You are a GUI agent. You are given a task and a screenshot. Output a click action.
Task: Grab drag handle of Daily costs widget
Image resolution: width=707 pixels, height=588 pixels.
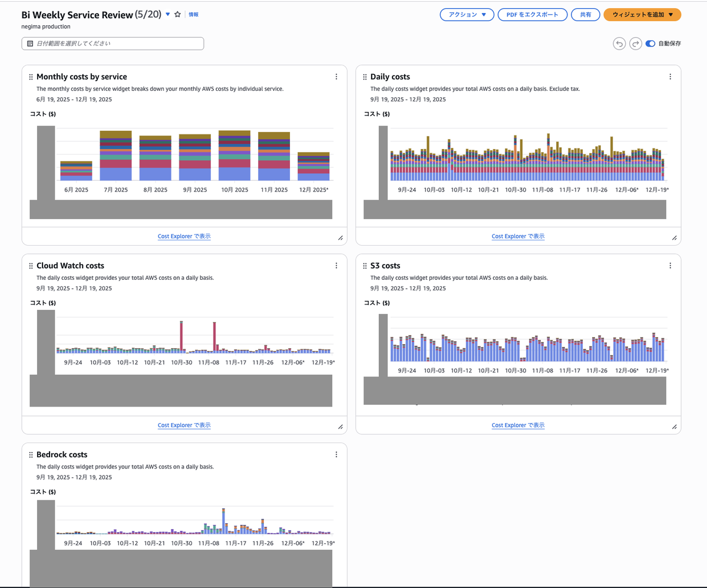point(365,77)
